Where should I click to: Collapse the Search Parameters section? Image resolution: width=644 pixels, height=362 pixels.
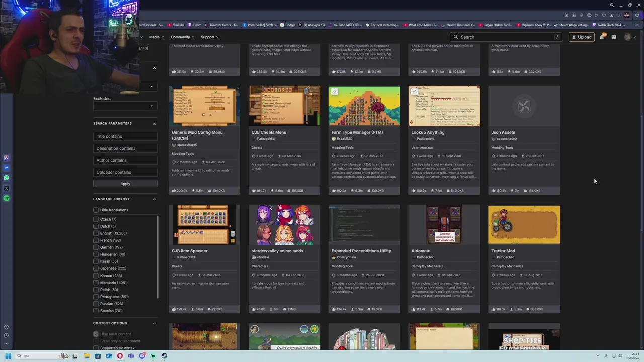(x=154, y=123)
